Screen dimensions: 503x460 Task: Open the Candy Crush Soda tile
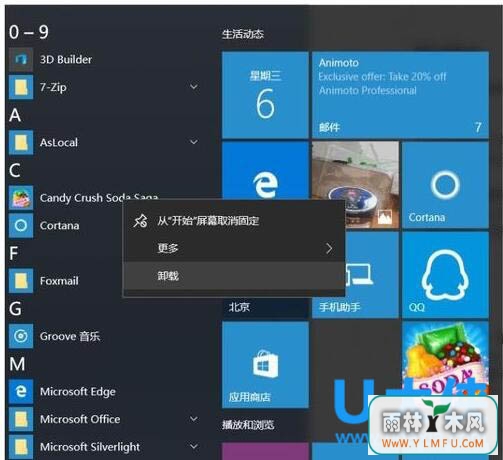(x=445, y=358)
